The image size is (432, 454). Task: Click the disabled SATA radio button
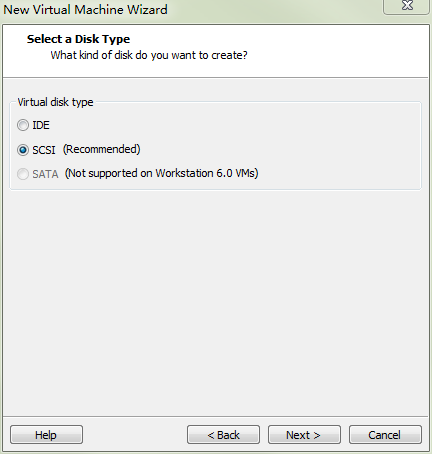click(x=23, y=174)
